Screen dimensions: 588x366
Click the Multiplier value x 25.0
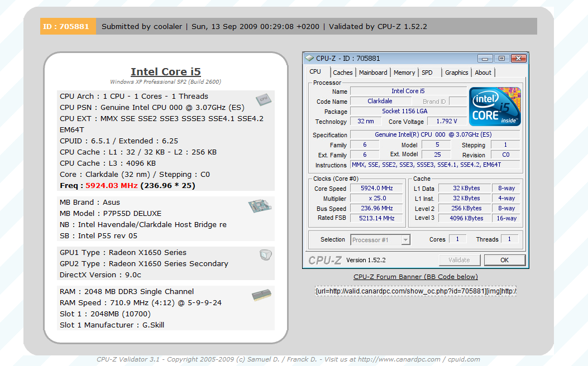coord(377,198)
